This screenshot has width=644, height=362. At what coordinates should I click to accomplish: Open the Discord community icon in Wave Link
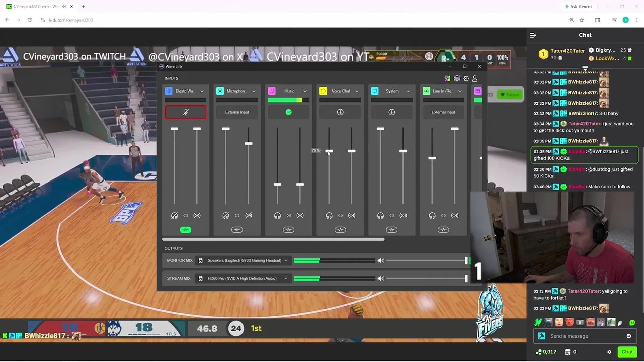click(x=457, y=79)
